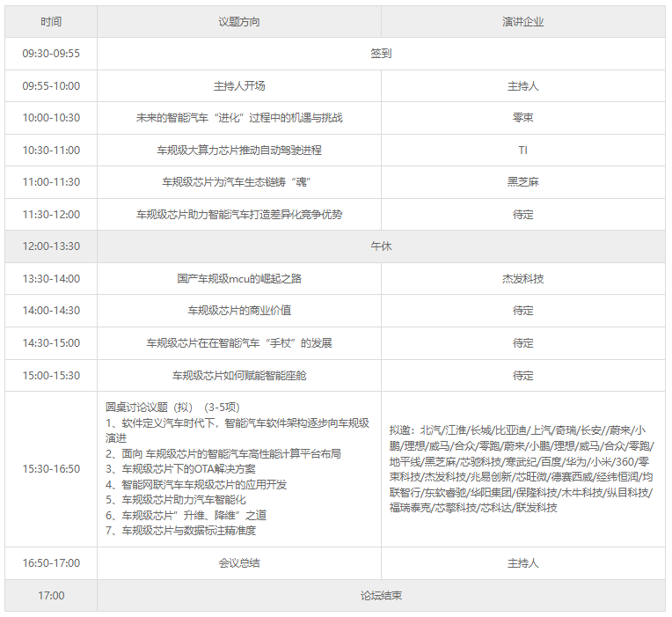Click 主持人 in the 16:50-17:00 row

point(523,563)
